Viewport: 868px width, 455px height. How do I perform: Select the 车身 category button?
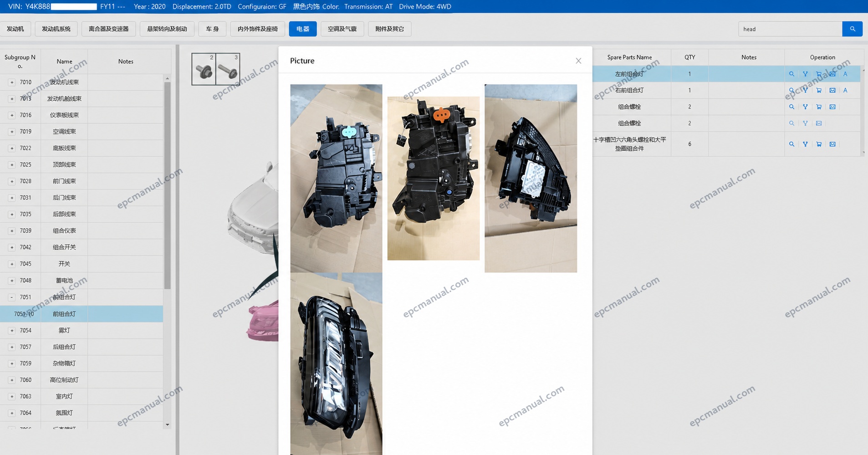212,29
